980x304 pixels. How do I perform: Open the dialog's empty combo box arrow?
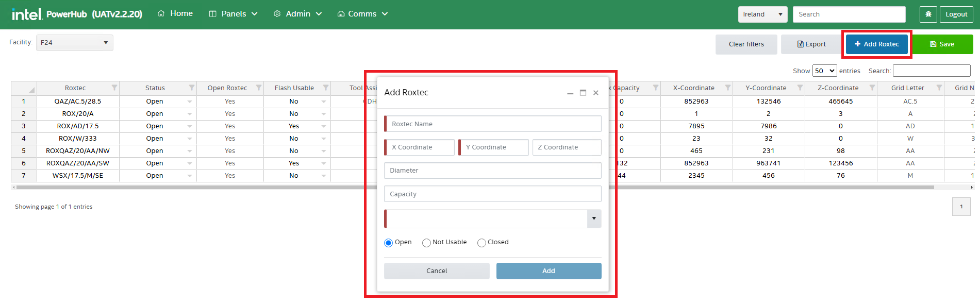click(x=594, y=218)
